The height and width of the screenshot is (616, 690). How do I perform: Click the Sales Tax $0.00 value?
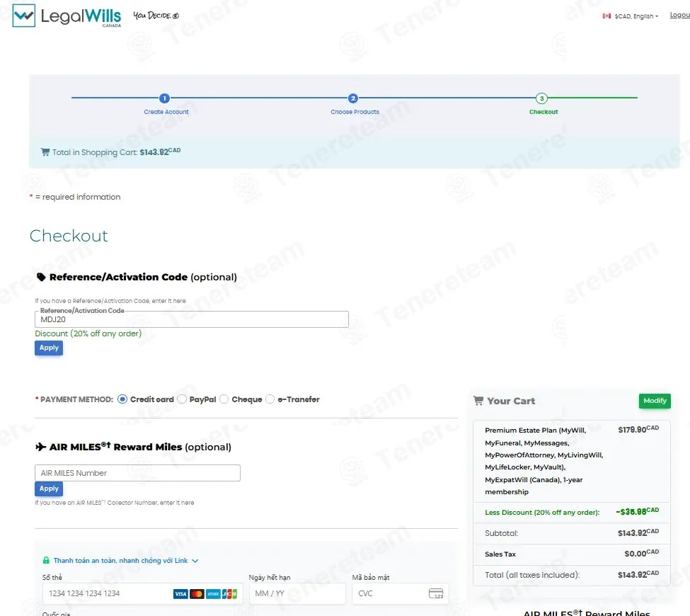tap(642, 554)
